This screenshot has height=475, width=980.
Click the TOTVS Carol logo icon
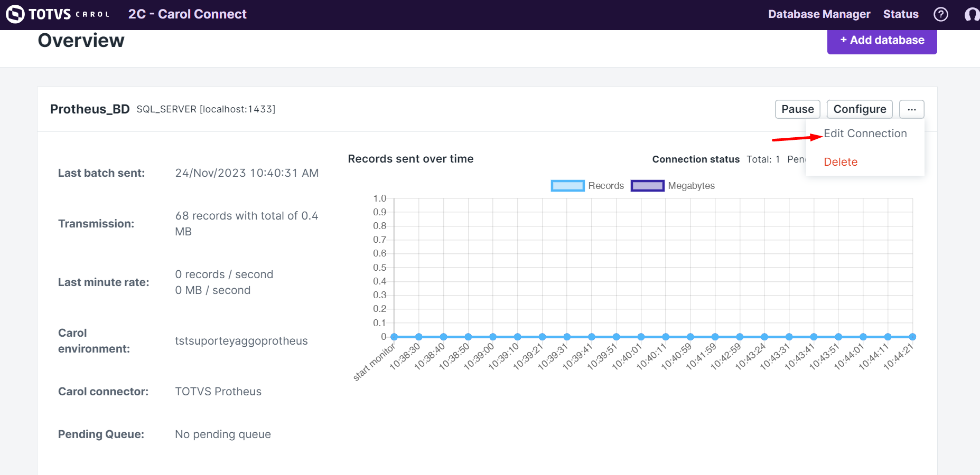tap(15, 14)
